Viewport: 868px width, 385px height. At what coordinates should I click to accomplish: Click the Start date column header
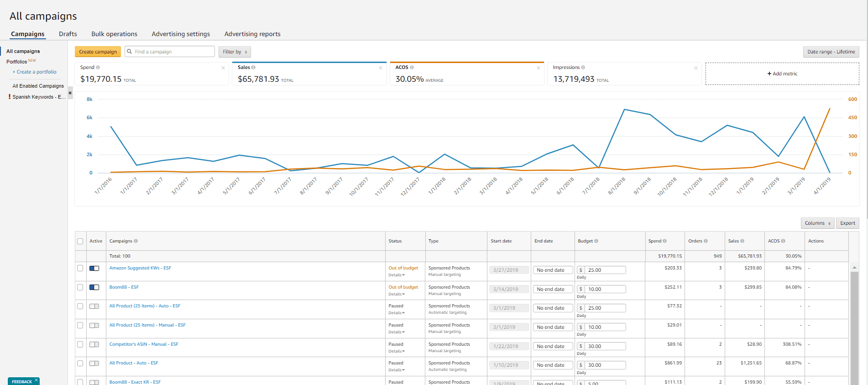(x=501, y=241)
